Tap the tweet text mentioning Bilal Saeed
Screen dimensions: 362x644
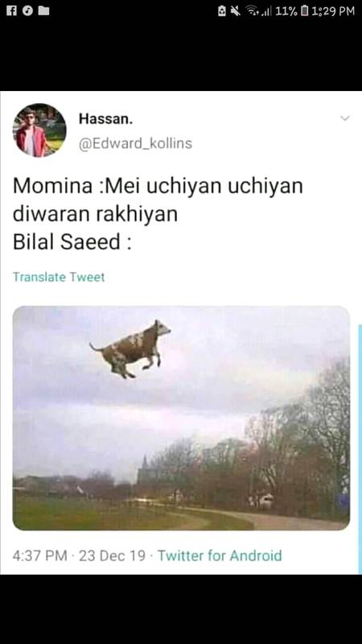[158, 214]
